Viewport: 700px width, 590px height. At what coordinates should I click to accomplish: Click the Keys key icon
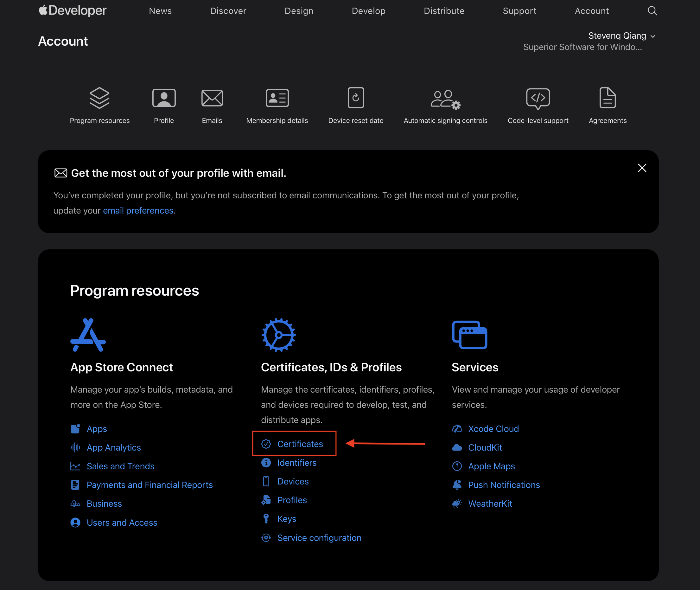tap(266, 519)
